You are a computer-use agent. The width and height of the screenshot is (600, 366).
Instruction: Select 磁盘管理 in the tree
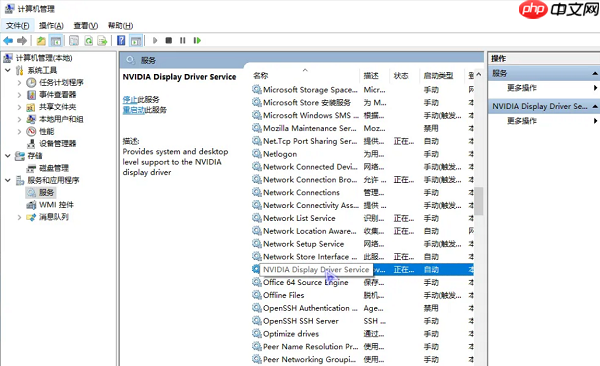[x=54, y=168]
